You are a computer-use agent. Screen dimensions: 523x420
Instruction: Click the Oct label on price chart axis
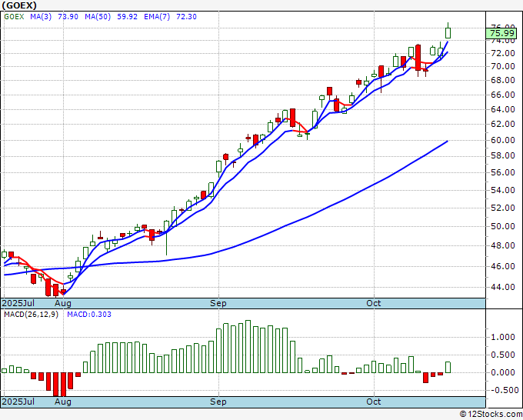pos(374,303)
